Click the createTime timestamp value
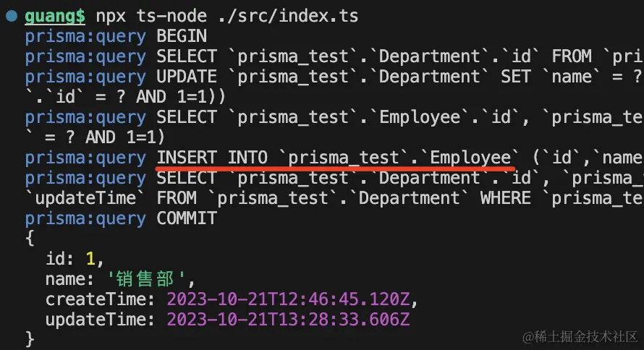This screenshot has height=350, width=644. pos(292,299)
